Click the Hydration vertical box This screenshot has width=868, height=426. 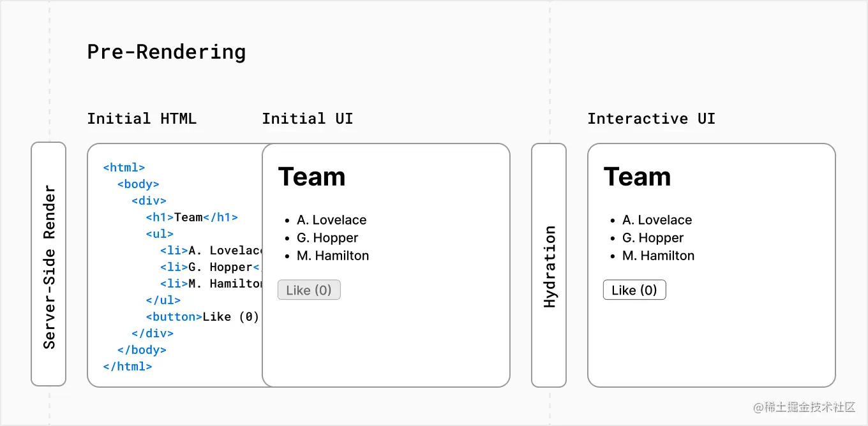coord(549,265)
